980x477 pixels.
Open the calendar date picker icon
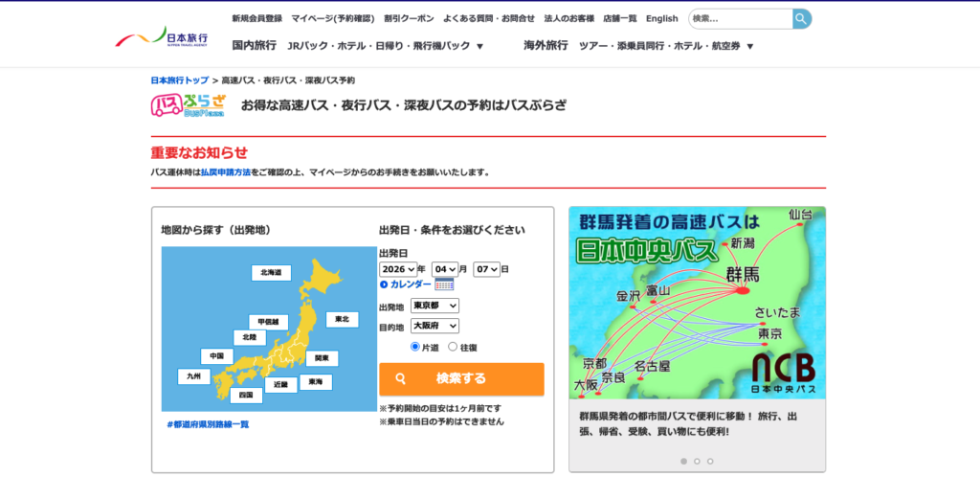click(x=444, y=284)
